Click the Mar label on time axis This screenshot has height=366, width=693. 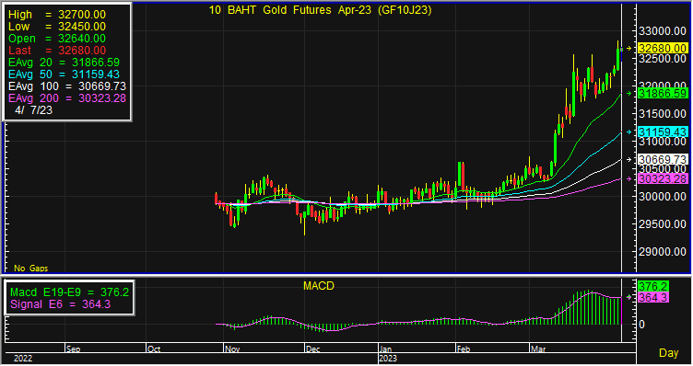[538, 349]
